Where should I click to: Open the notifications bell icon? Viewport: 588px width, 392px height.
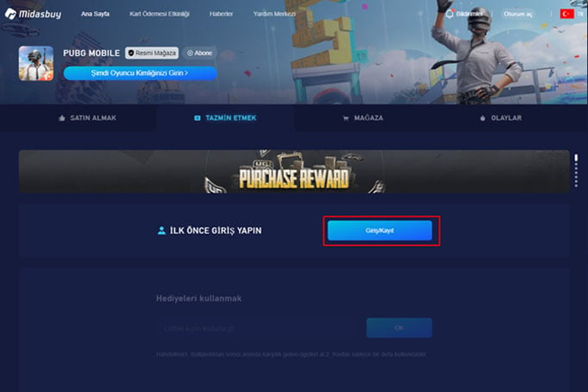point(449,14)
